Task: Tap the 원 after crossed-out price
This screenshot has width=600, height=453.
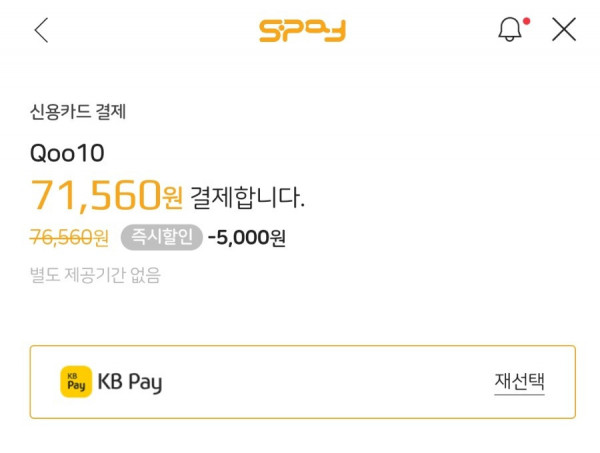Action: click(101, 238)
